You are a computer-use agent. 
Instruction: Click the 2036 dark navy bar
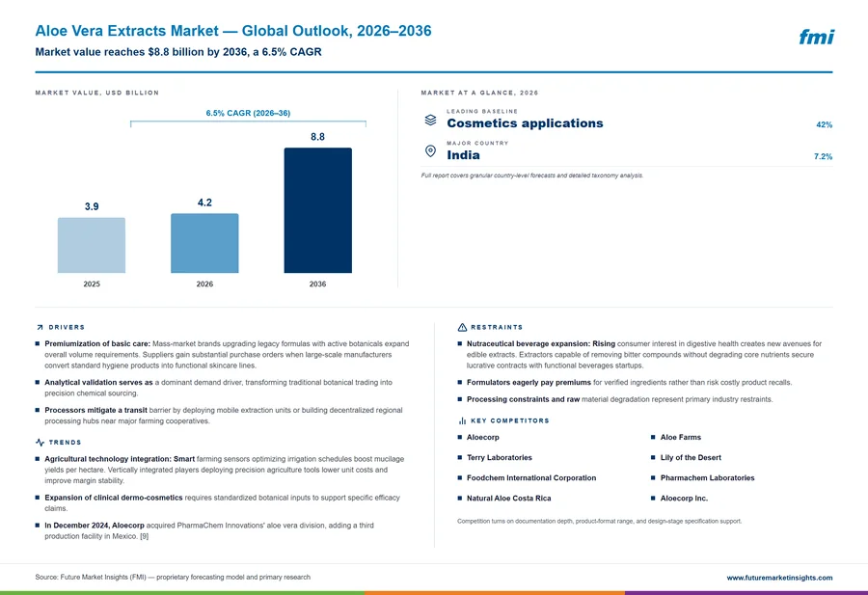tap(317, 210)
